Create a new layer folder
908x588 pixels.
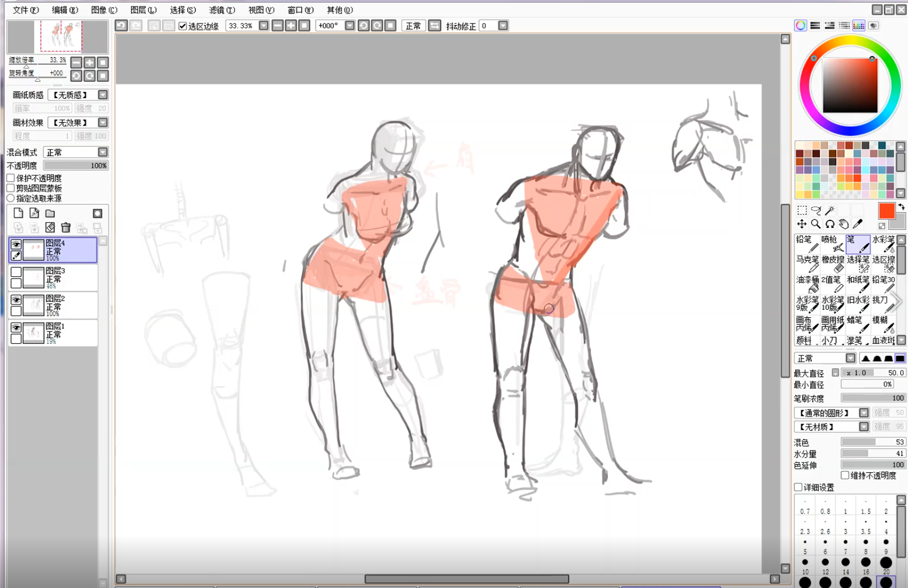50,213
